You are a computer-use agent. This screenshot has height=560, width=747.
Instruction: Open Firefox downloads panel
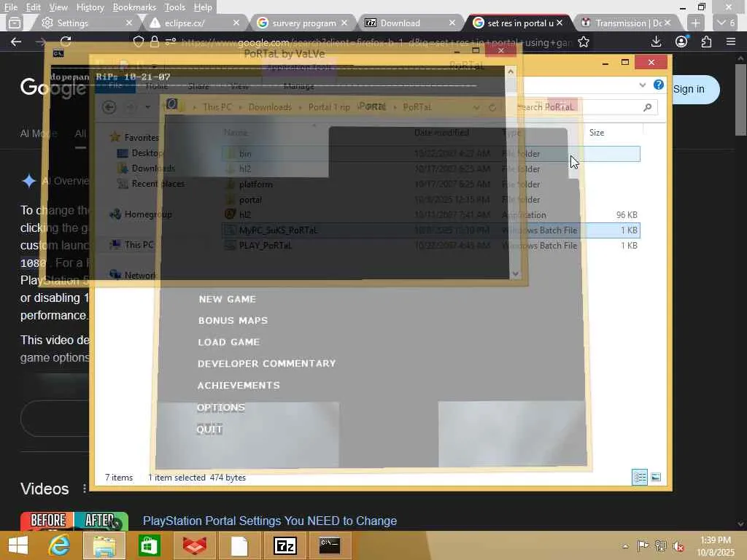pos(656,42)
